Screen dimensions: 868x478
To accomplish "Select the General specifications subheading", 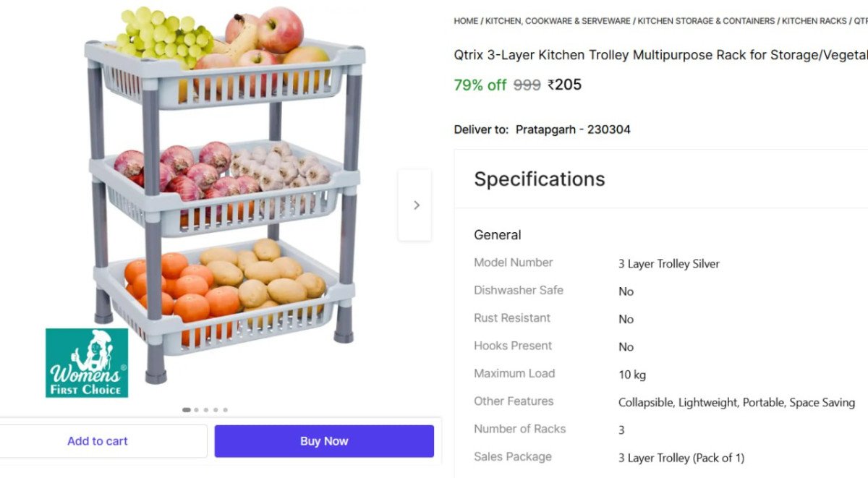I will [498, 235].
